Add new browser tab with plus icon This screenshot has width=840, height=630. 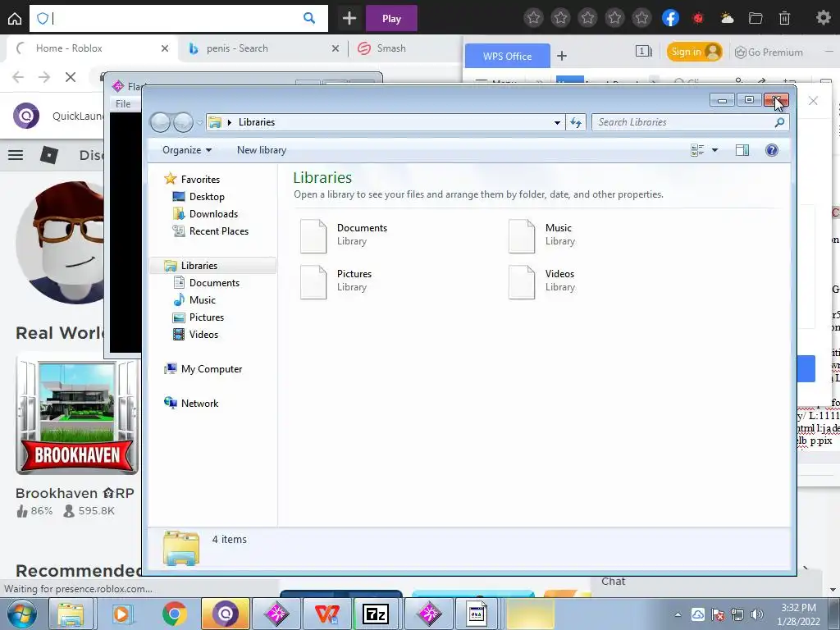pyautogui.click(x=349, y=18)
